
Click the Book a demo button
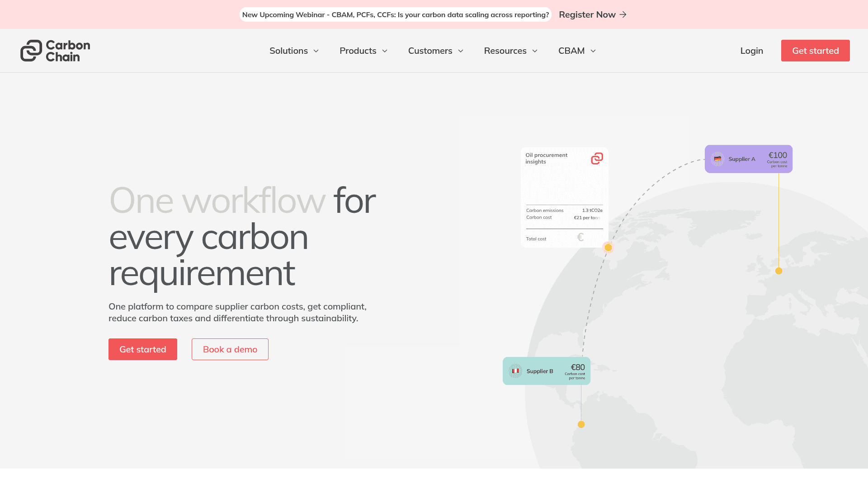click(230, 349)
